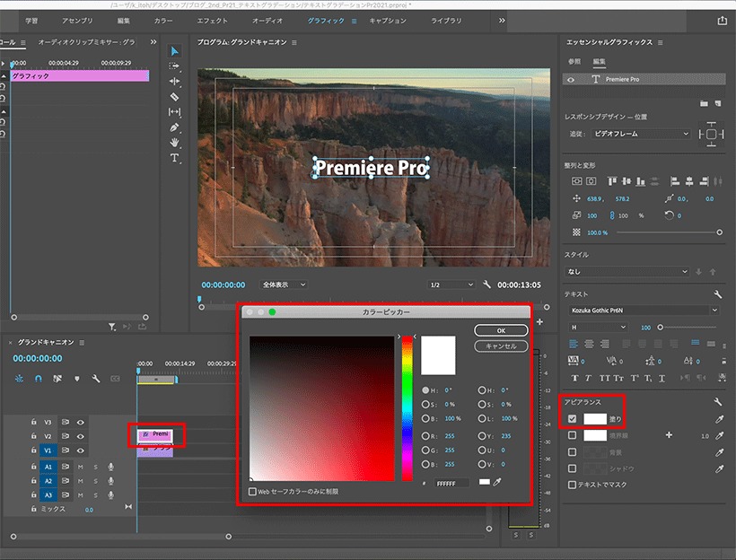
Task: Select the Pen tool
Action: tap(174, 127)
